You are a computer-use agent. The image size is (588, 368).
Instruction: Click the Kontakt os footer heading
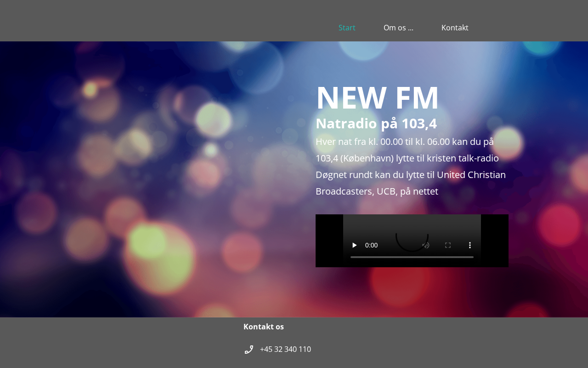pyautogui.click(x=264, y=327)
